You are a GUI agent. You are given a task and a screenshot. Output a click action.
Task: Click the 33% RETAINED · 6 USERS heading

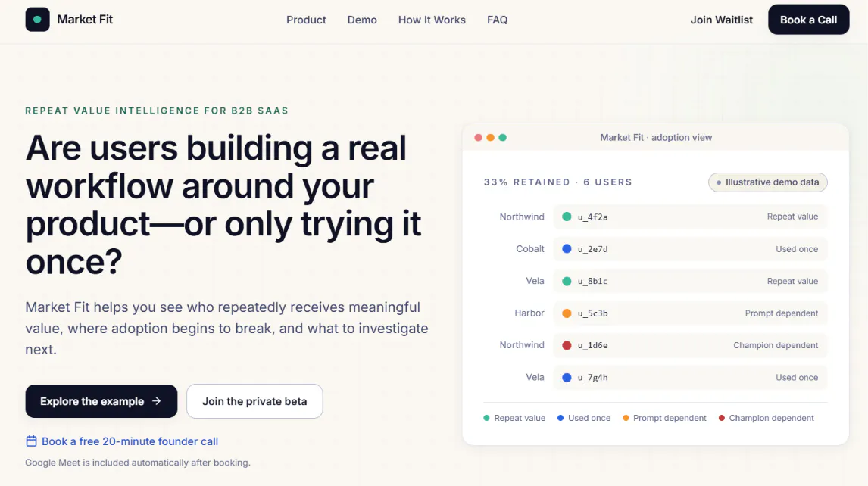pyautogui.click(x=558, y=182)
